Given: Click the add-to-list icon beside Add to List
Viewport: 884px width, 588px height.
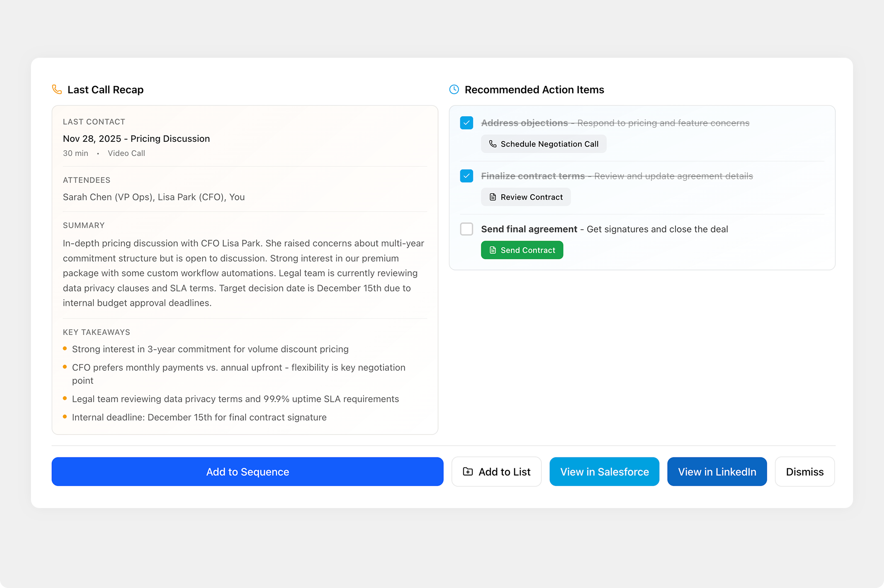Looking at the screenshot, I should click(x=468, y=471).
